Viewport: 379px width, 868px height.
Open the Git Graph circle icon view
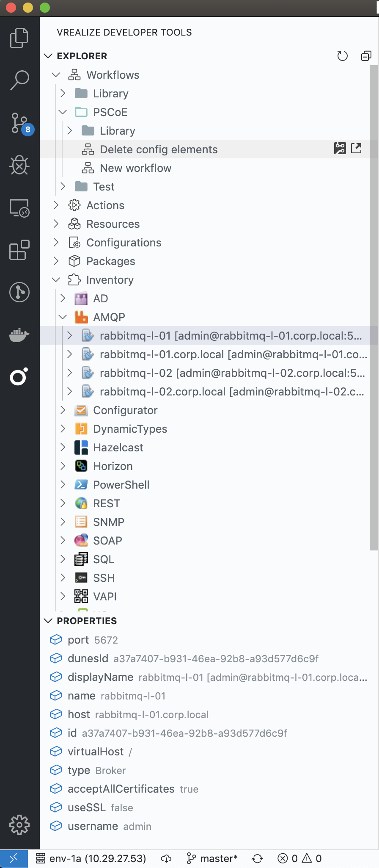click(x=19, y=292)
